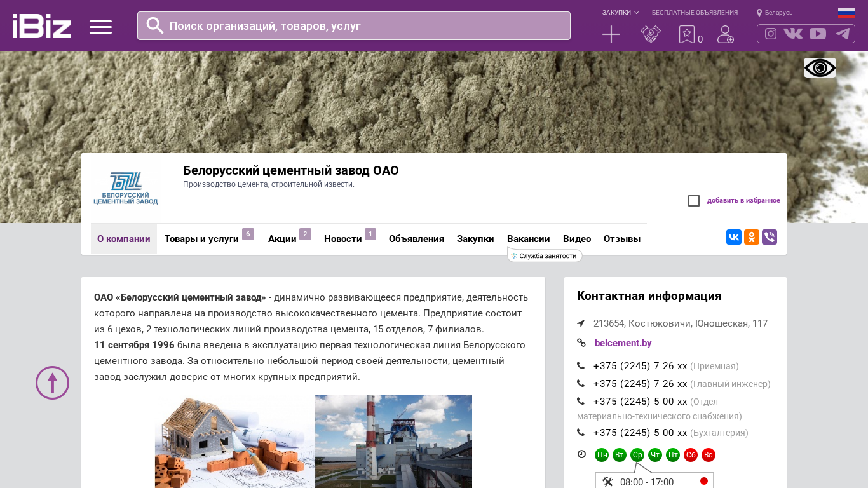Click the plus add icon in header
868x488 pixels.
[x=611, y=34]
